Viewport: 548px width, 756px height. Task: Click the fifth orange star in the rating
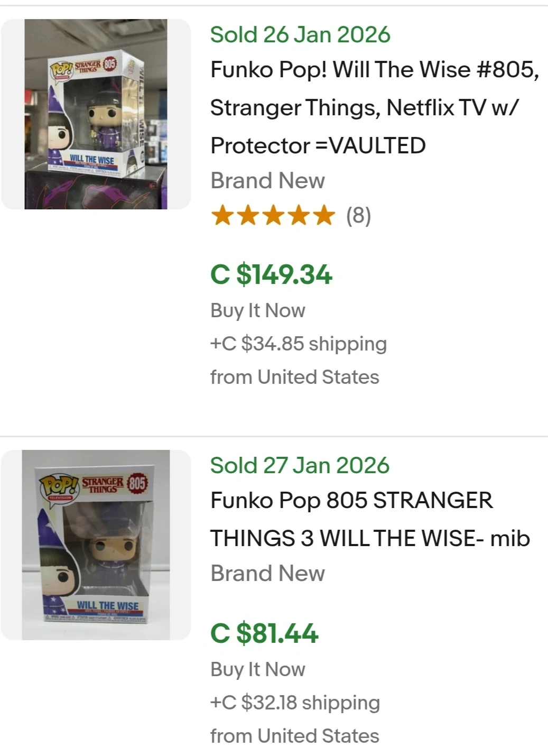(x=323, y=216)
